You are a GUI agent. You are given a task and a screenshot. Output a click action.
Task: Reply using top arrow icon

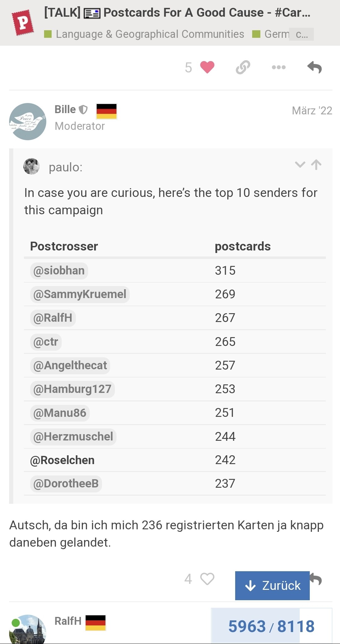point(314,67)
